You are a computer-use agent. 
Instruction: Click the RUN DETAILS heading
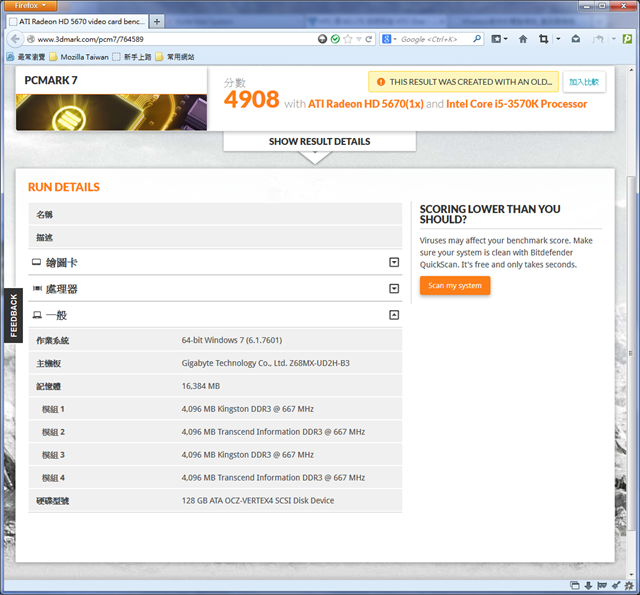click(64, 187)
